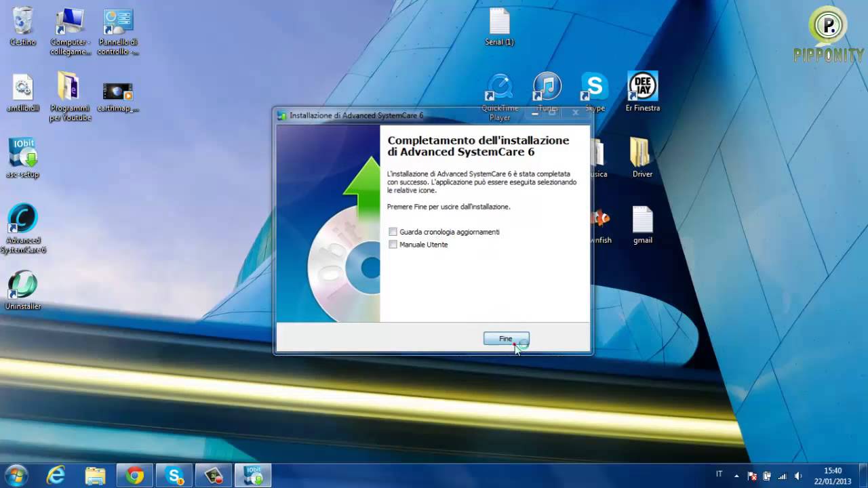Open the Cestino recycle bin icon

[23, 26]
